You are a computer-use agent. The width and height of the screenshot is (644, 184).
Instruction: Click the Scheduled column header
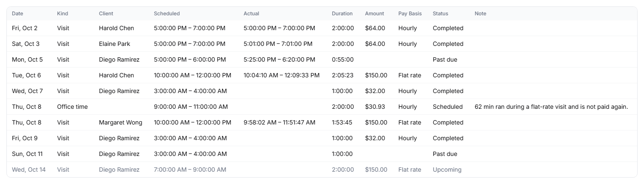pyautogui.click(x=167, y=14)
